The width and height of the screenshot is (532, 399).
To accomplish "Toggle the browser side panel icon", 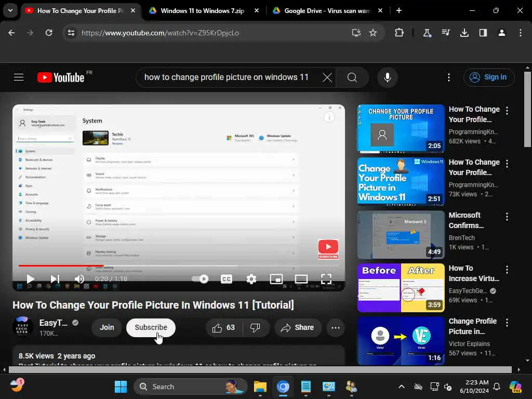I will pyautogui.click(x=483, y=33).
